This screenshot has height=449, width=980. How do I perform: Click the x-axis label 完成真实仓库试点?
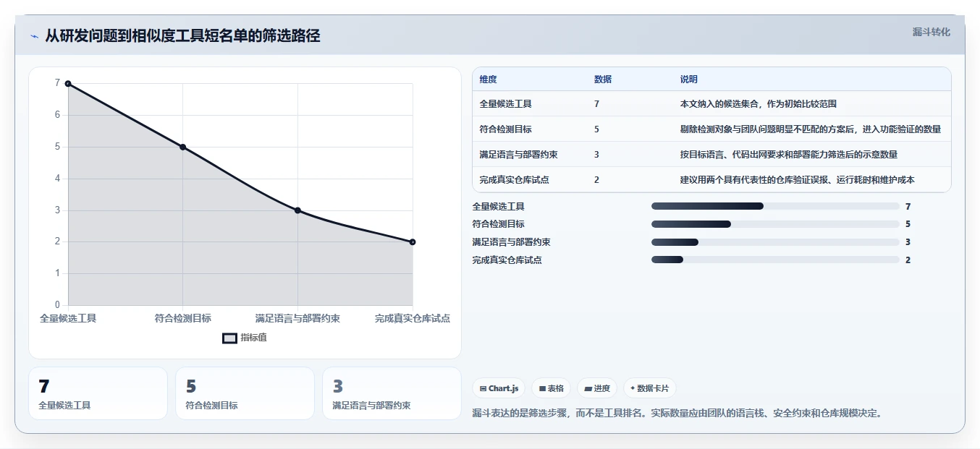[x=413, y=319]
